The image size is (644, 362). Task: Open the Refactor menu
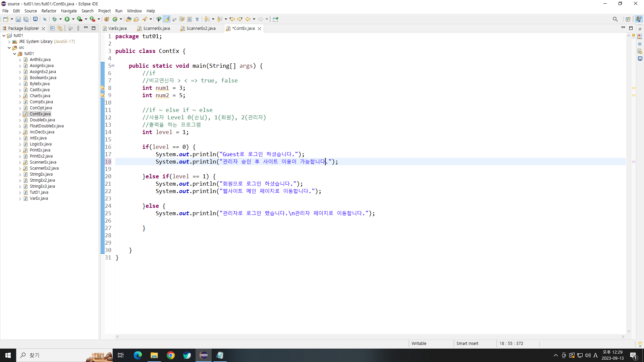coord(49,11)
